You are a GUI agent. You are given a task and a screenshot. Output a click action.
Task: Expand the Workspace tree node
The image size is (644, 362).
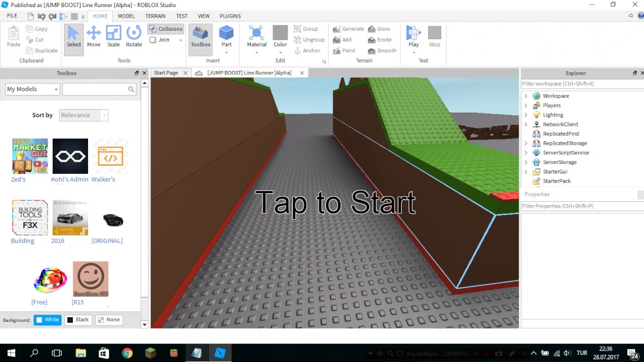click(526, 96)
